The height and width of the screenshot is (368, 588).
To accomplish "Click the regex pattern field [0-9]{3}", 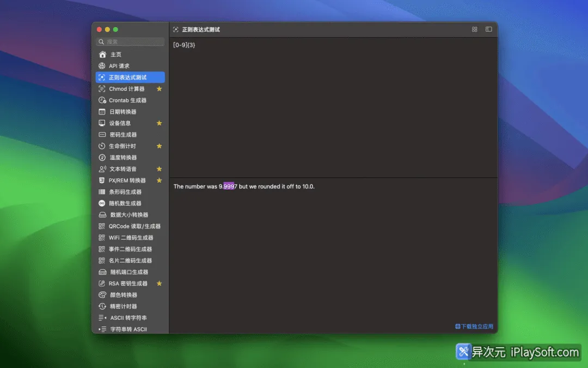I will [333, 107].
